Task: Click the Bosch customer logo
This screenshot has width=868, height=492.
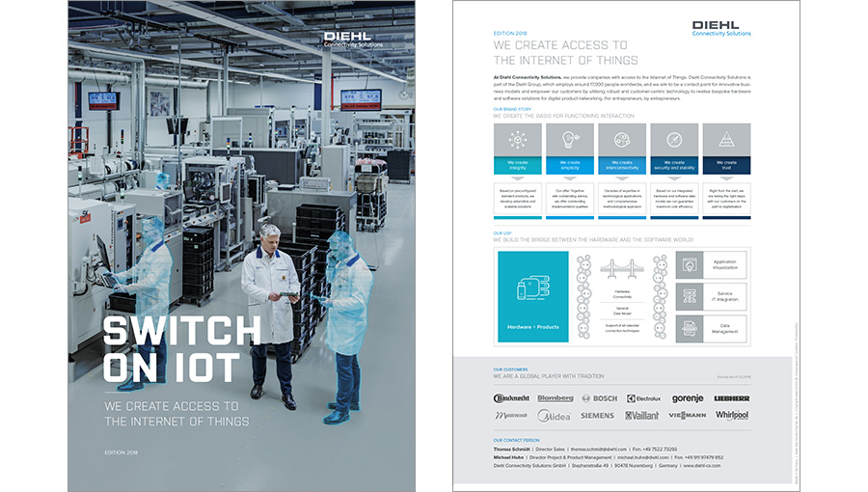Action: 599,397
